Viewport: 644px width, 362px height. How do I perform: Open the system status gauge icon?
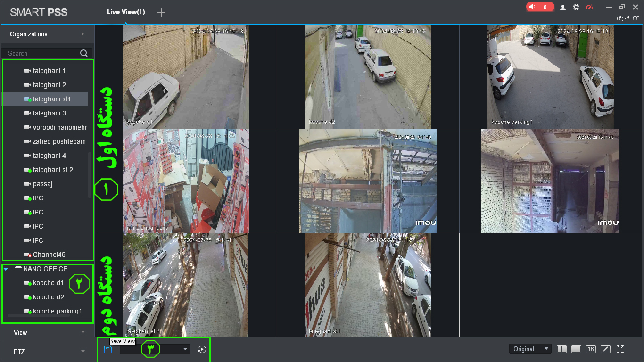point(589,7)
